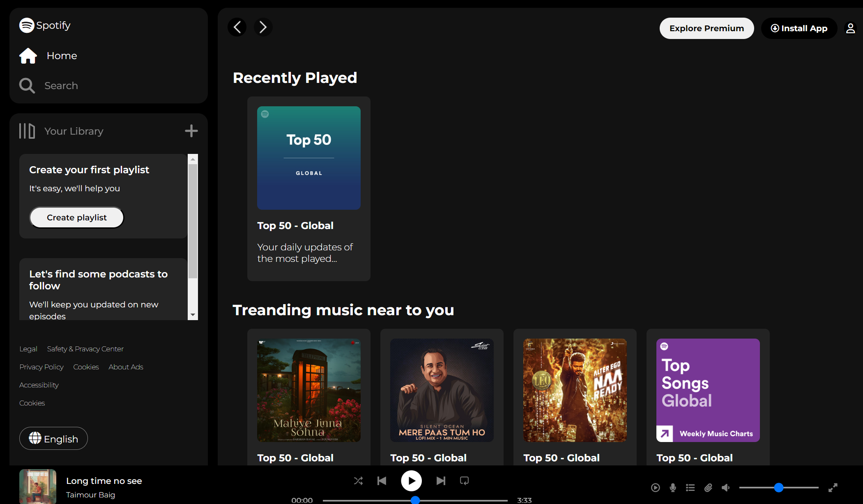Viewport: 863px width, 504px height.
Task: Skip to the next track
Action: [441, 481]
